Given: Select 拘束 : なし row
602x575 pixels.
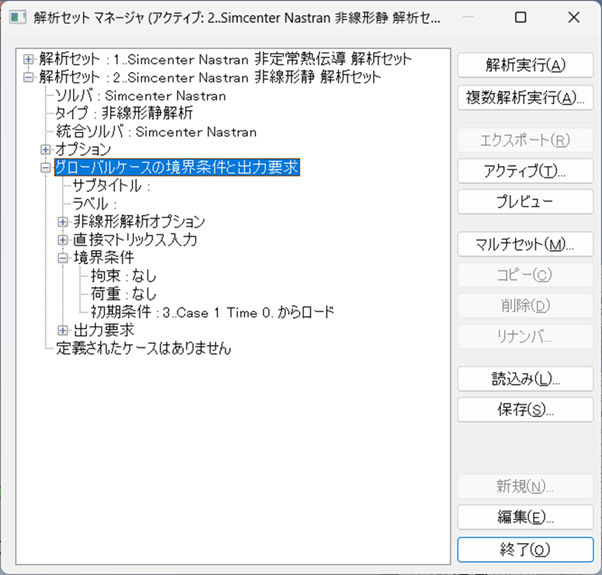Looking at the screenshot, I should pos(124,276).
